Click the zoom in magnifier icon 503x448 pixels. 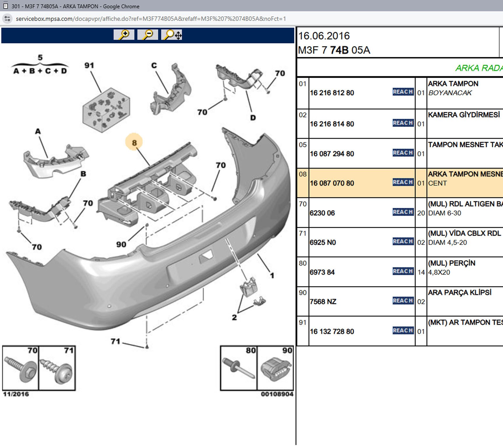(124, 35)
